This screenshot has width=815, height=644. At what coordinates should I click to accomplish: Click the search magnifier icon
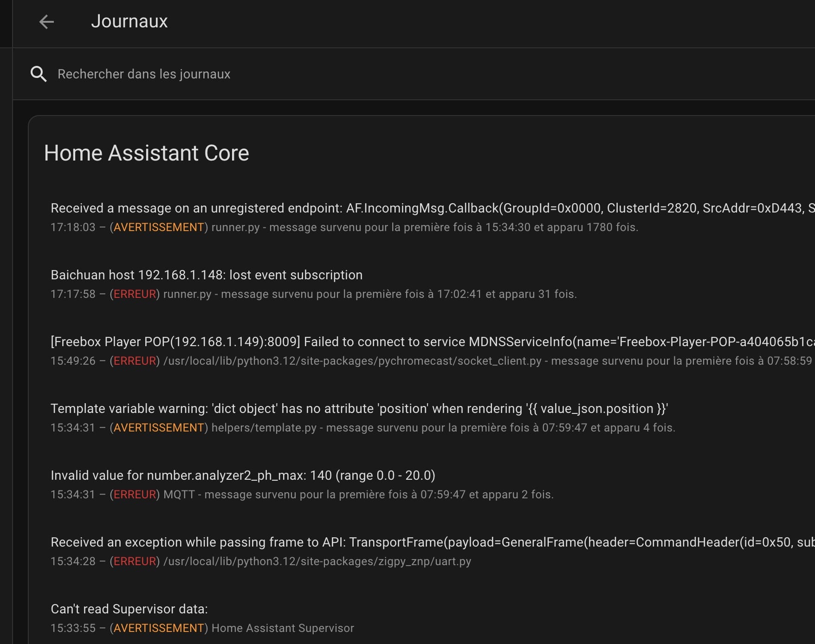pos(39,74)
